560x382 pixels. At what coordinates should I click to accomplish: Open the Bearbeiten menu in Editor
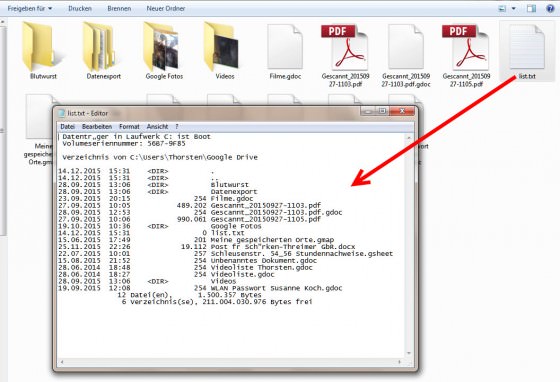[x=97, y=127]
